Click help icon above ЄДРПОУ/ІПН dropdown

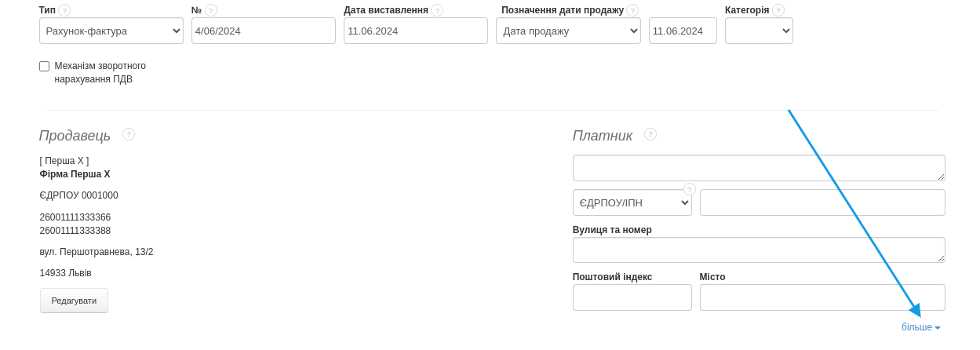coord(690,189)
